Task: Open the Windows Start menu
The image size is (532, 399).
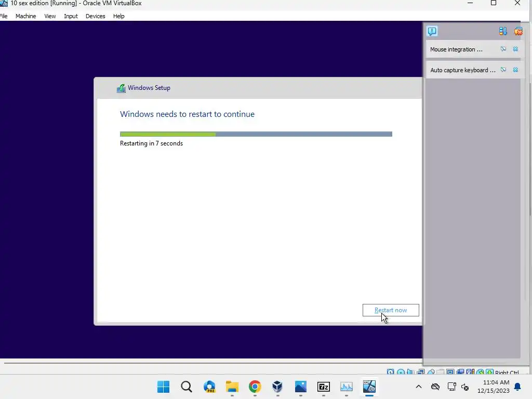Action: pyautogui.click(x=163, y=387)
